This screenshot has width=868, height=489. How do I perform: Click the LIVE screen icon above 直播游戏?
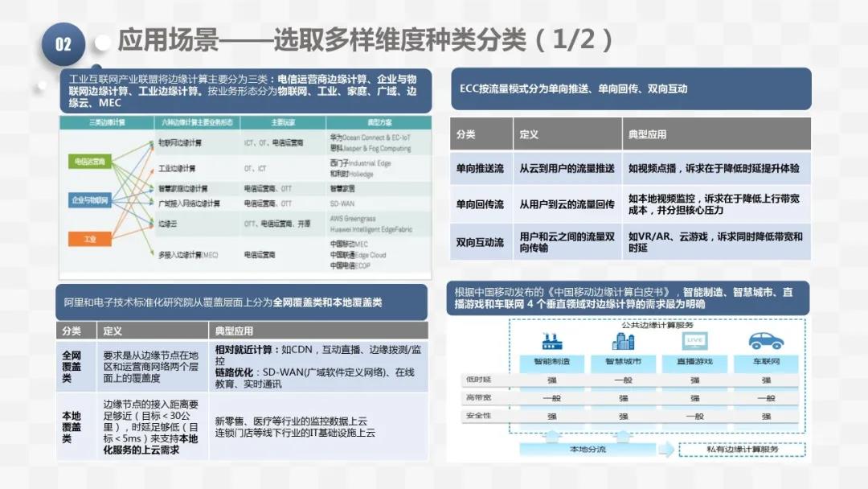[694, 341]
